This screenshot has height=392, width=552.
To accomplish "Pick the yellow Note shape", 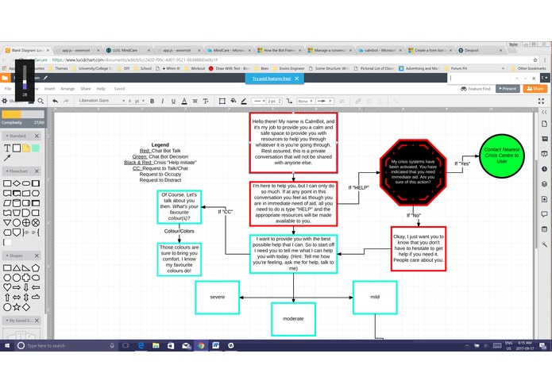I will pos(26,148).
